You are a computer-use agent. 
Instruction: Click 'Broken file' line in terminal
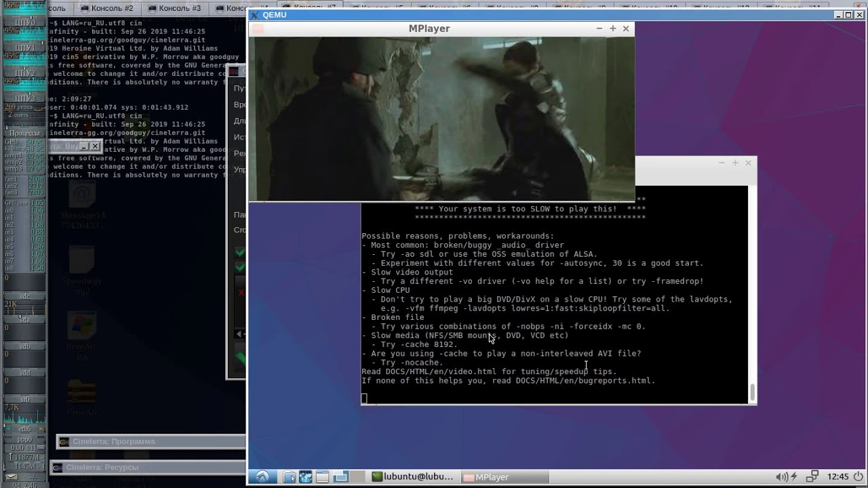click(397, 317)
